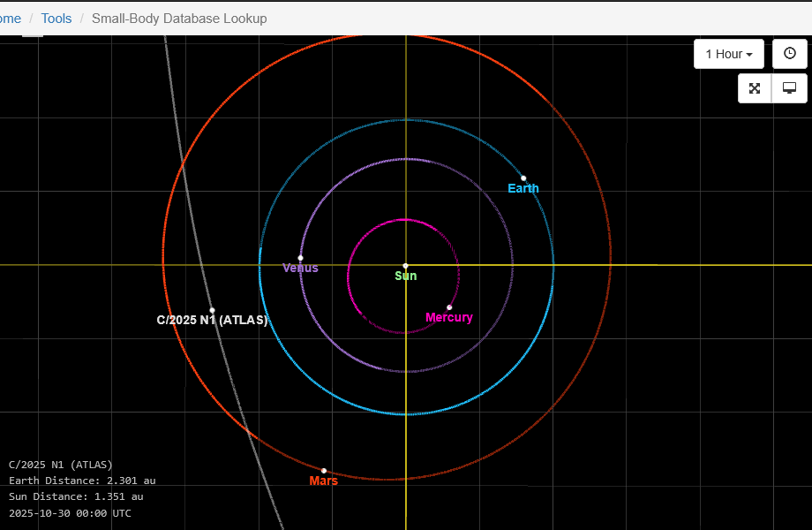Screen dimensions: 812x530
Task: Click the white marker dot above the Mercury label
Action: (x=449, y=307)
